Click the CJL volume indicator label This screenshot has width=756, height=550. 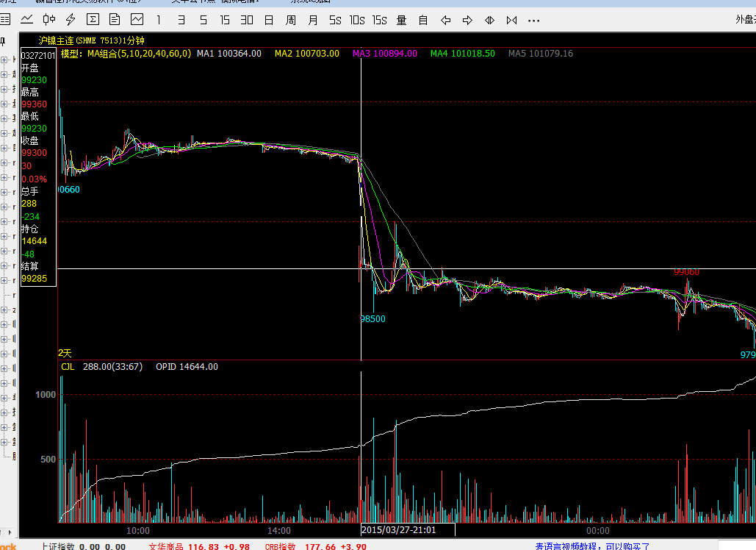[x=68, y=366]
